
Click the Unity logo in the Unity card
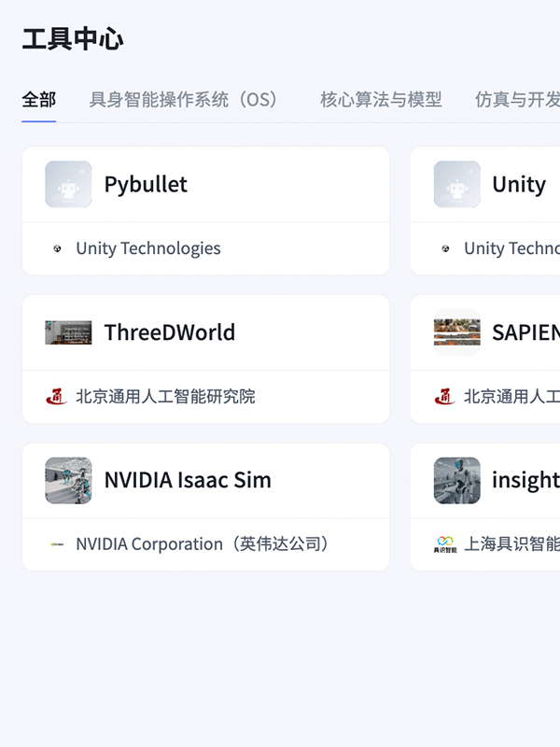[445, 248]
